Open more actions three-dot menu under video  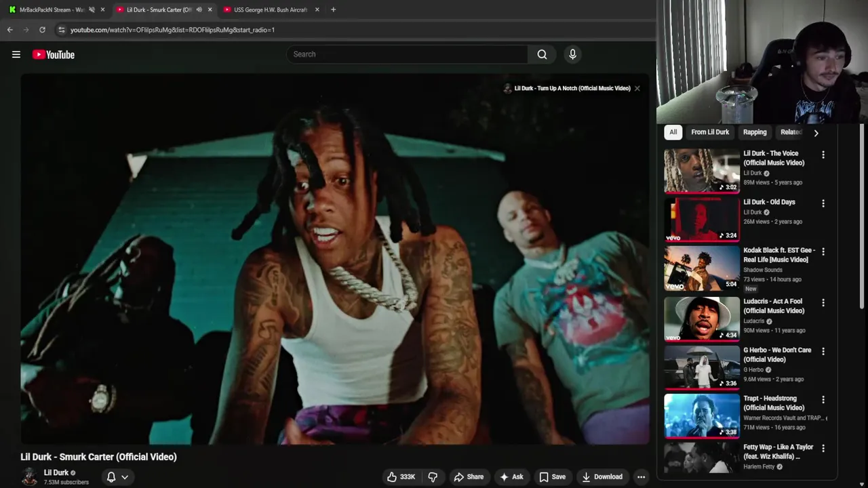641,477
